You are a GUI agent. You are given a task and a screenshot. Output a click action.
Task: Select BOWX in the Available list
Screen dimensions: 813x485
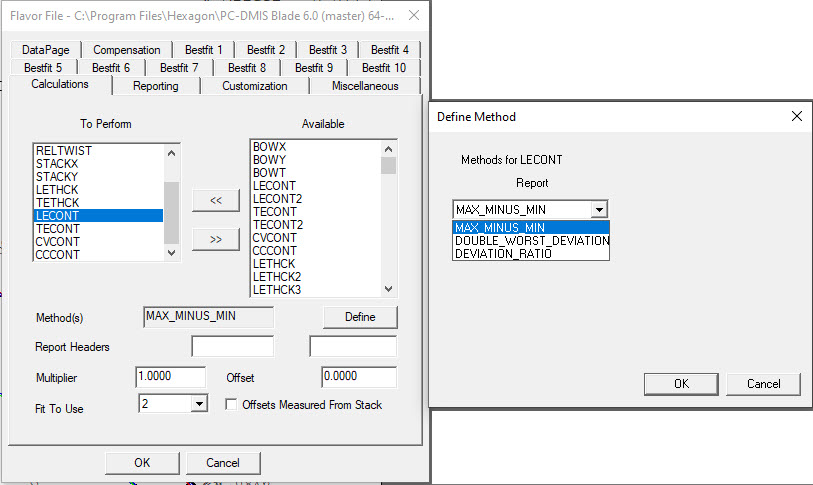click(269, 146)
